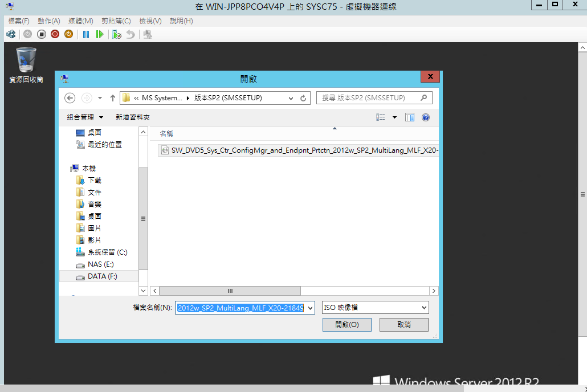Expand the view options dropdown arrow
This screenshot has width=587, height=392.
[394, 117]
